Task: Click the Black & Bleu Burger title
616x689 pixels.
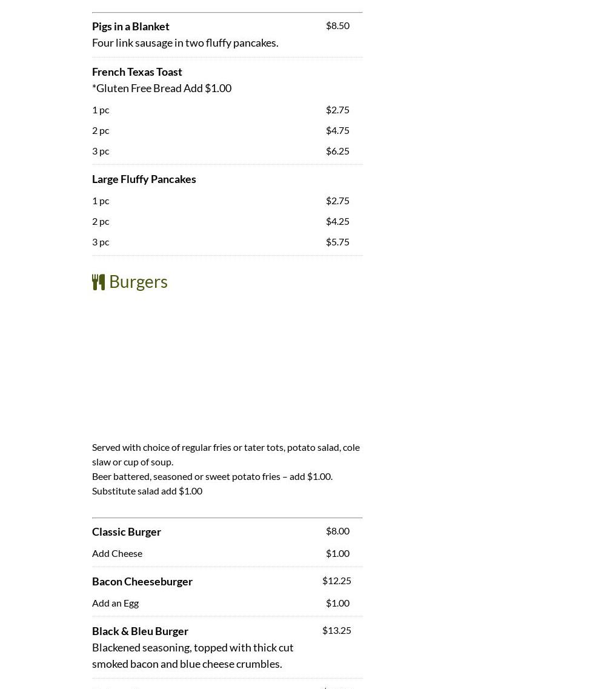Action: click(x=140, y=631)
